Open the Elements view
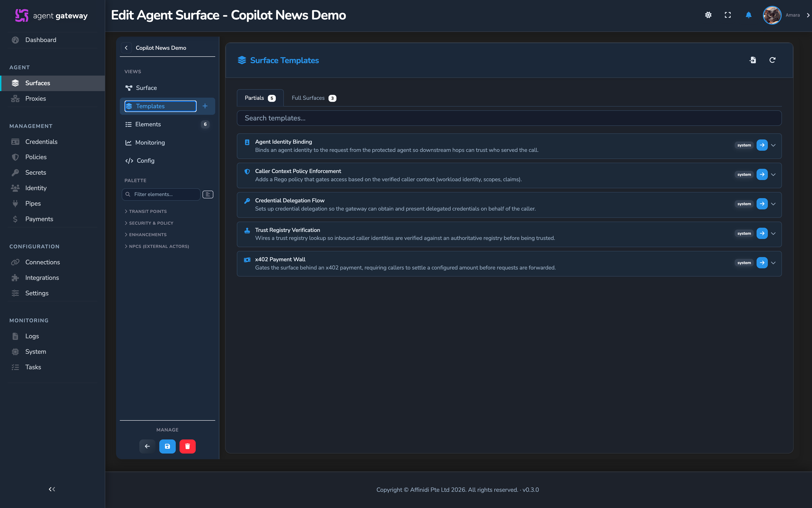Screen dimensions: 812x508 pos(167,124)
